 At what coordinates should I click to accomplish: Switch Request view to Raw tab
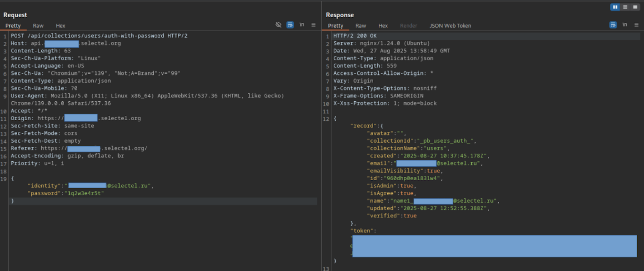coord(38,26)
